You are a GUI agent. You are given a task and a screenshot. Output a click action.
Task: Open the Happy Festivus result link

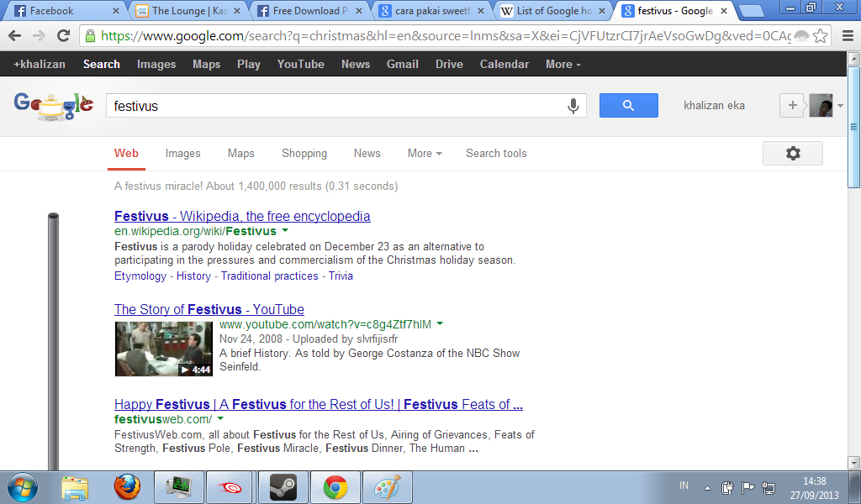(x=319, y=404)
